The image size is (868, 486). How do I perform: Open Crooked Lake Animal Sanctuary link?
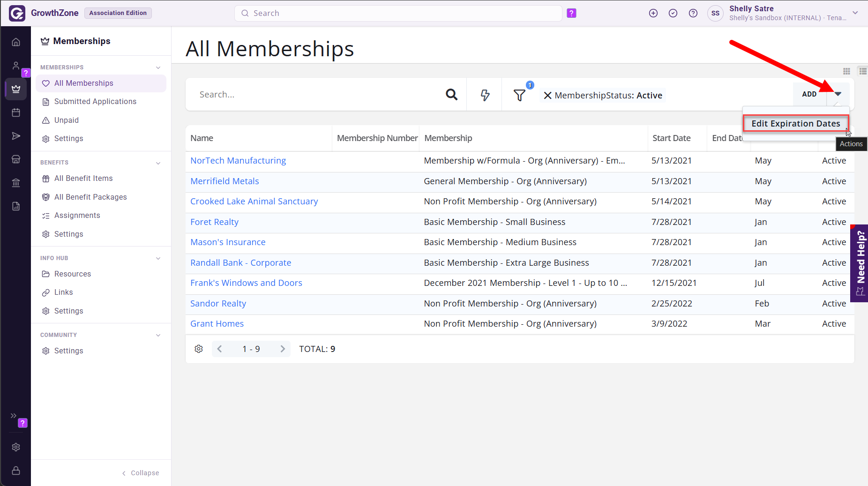click(254, 202)
